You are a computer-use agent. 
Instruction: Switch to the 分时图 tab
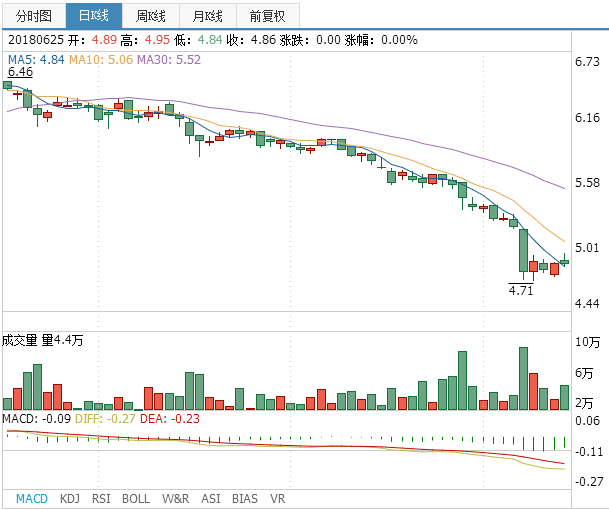34,16
